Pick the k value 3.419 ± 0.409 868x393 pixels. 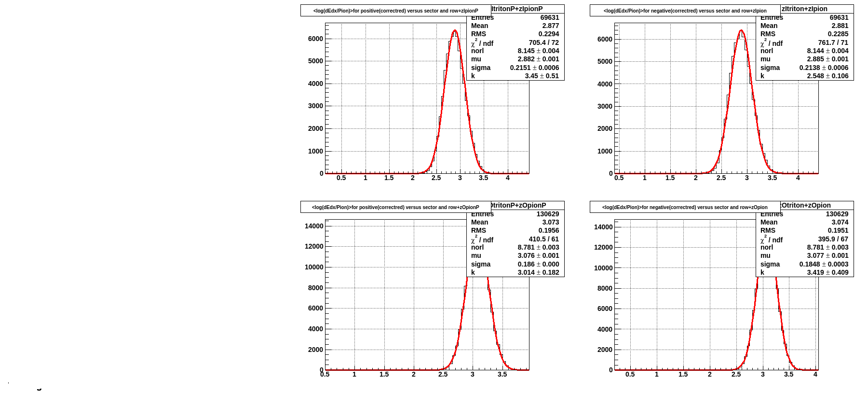click(828, 272)
